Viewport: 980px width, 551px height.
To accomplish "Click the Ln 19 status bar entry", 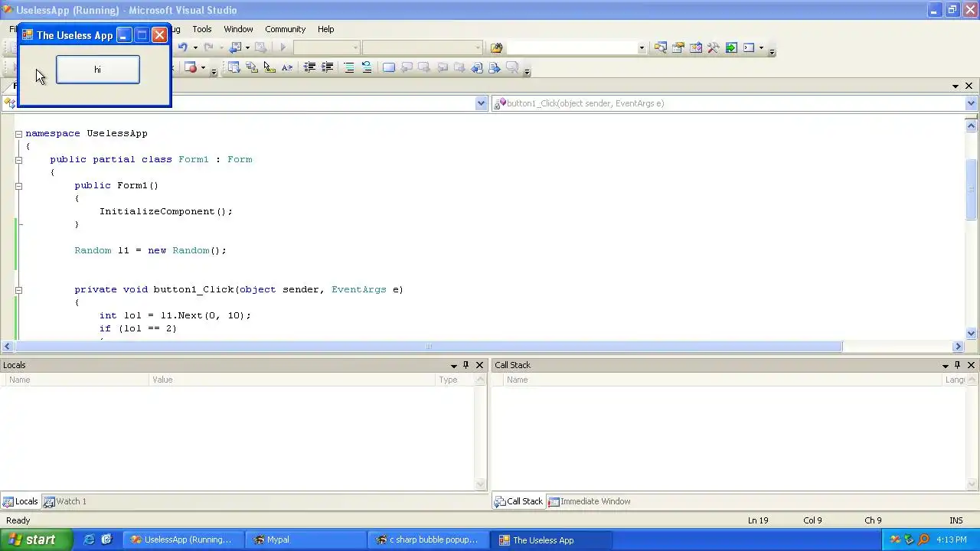I will click(758, 520).
